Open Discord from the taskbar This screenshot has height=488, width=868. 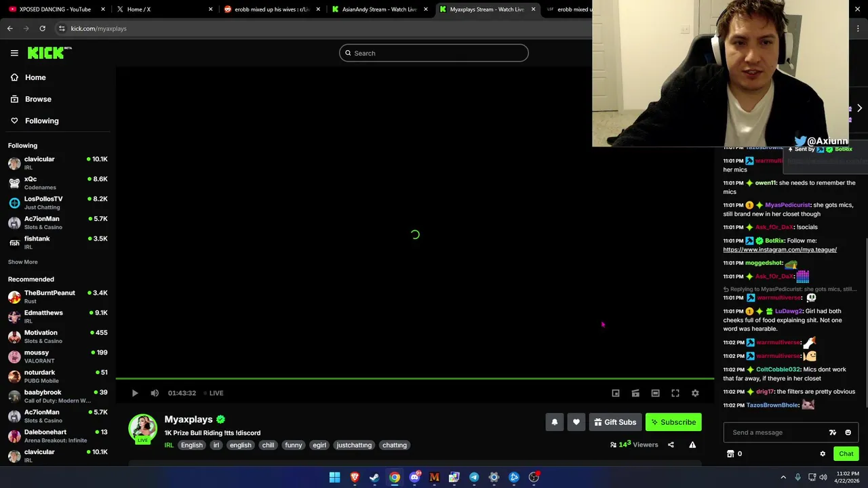[414, 477]
